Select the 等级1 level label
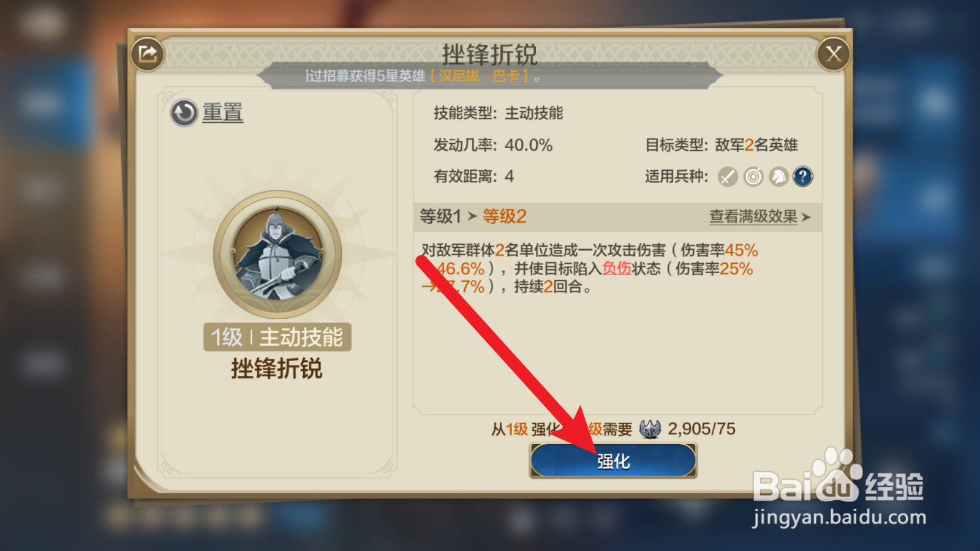Screen dimensions: 980x551 [x=440, y=216]
